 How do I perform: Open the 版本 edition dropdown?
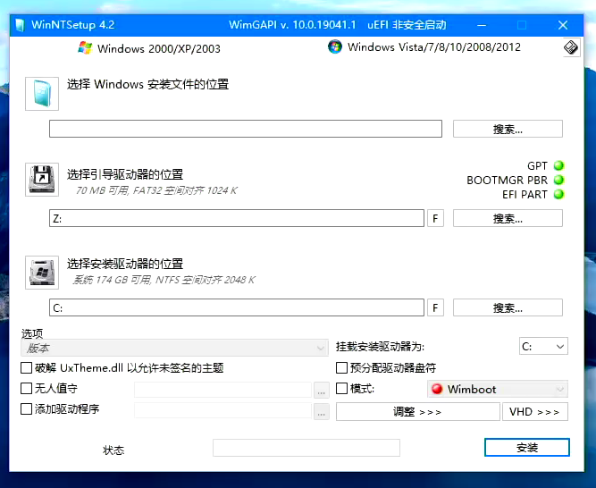coord(174,348)
